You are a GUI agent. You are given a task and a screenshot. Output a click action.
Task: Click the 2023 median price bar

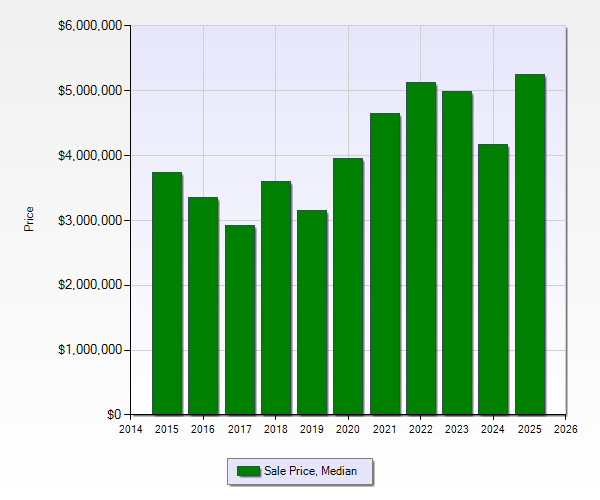pyautogui.click(x=457, y=252)
